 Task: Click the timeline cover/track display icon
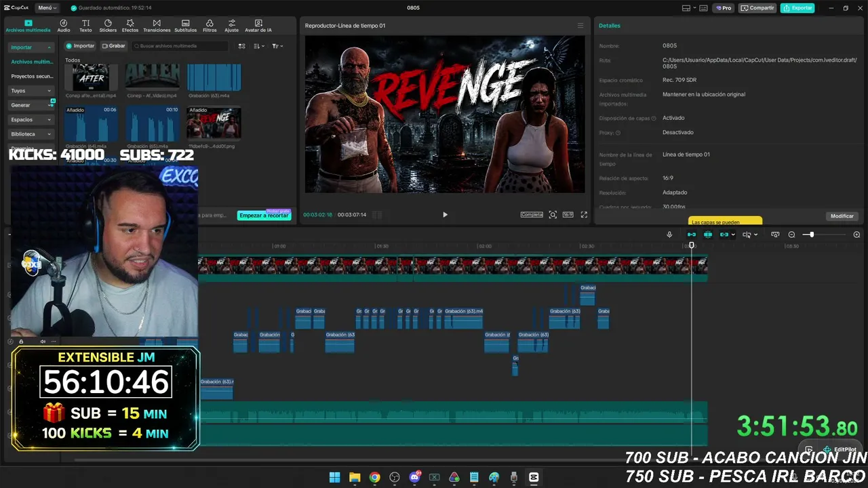point(775,235)
